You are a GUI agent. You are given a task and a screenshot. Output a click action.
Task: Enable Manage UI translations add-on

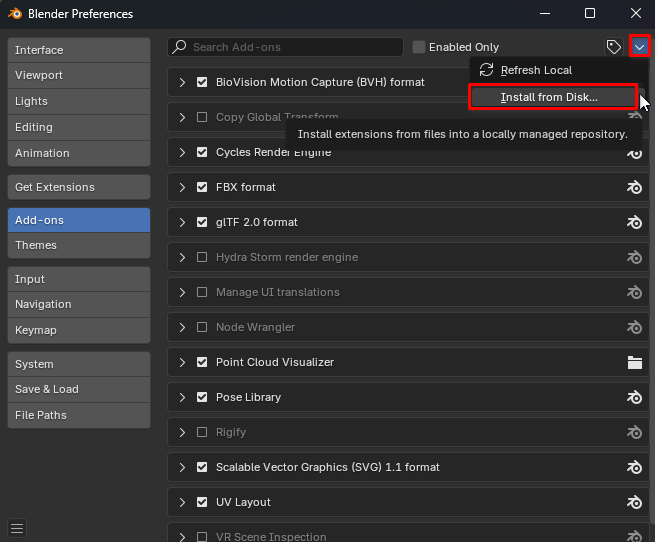pyautogui.click(x=202, y=292)
